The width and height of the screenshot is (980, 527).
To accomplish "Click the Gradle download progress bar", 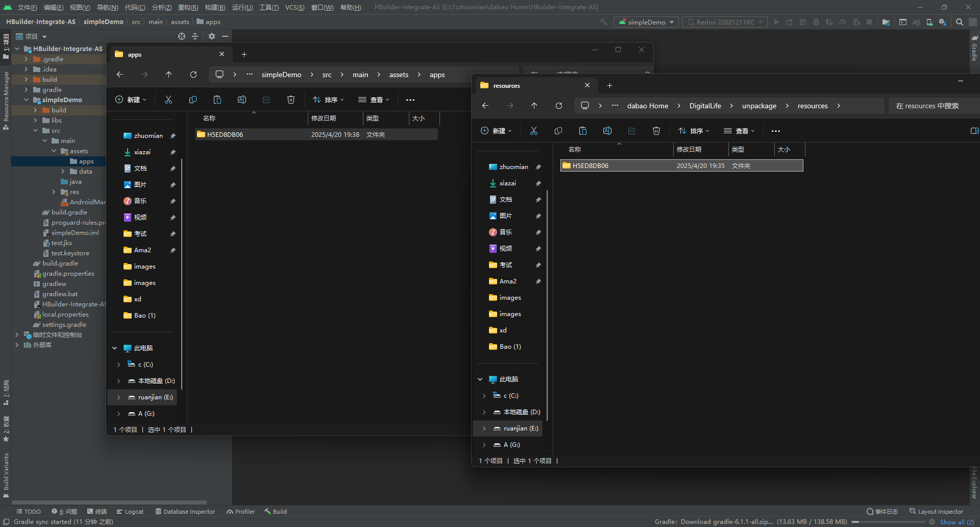I will tap(888, 522).
